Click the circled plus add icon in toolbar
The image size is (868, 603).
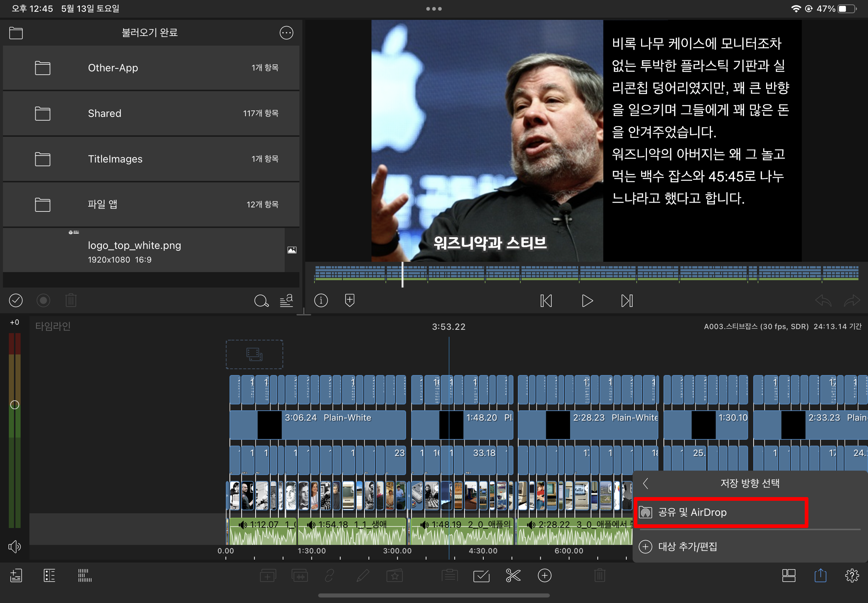pos(545,575)
